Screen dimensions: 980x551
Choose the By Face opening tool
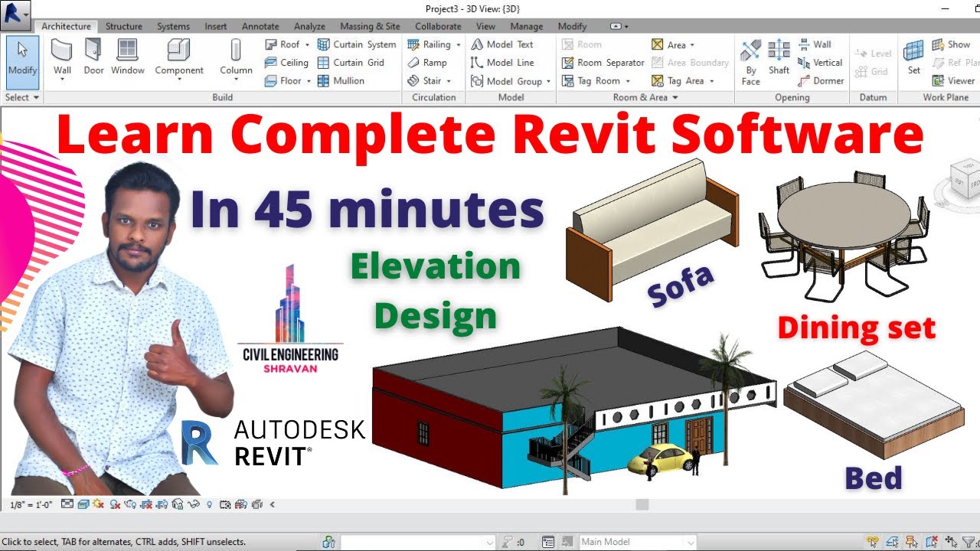coord(751,61)
